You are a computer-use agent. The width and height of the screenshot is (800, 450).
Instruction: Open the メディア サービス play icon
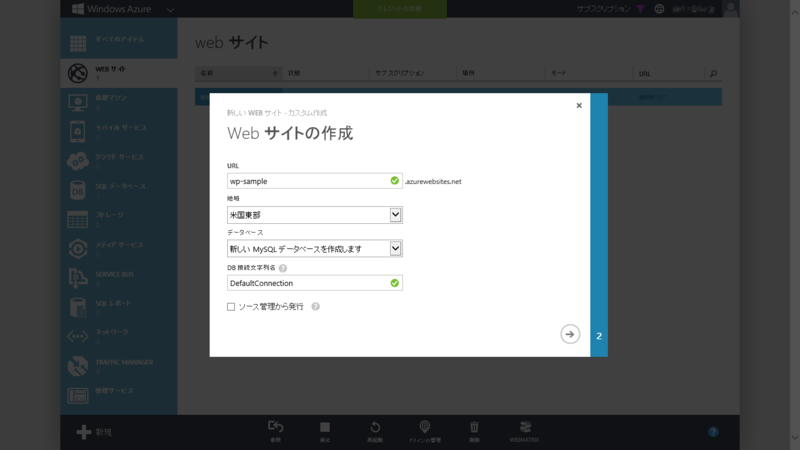(x=78, y=249)
